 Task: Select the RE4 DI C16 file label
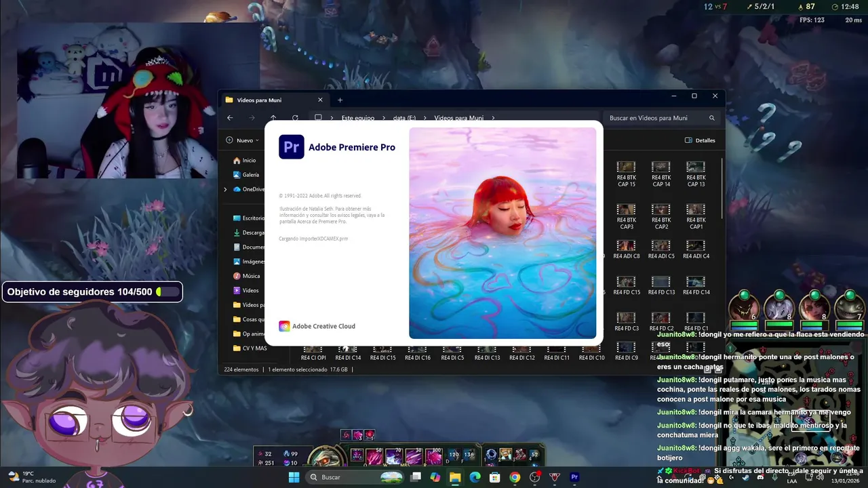click(417, 358)
